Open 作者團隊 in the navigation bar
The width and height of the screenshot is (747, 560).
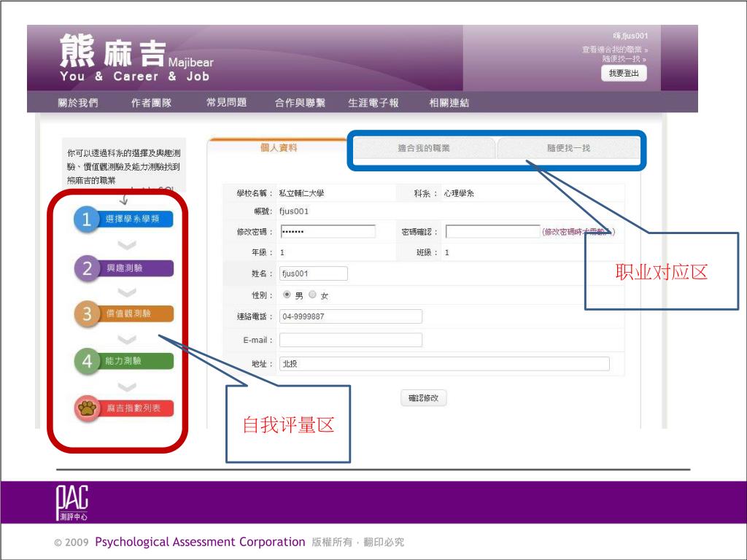(151, 103)
